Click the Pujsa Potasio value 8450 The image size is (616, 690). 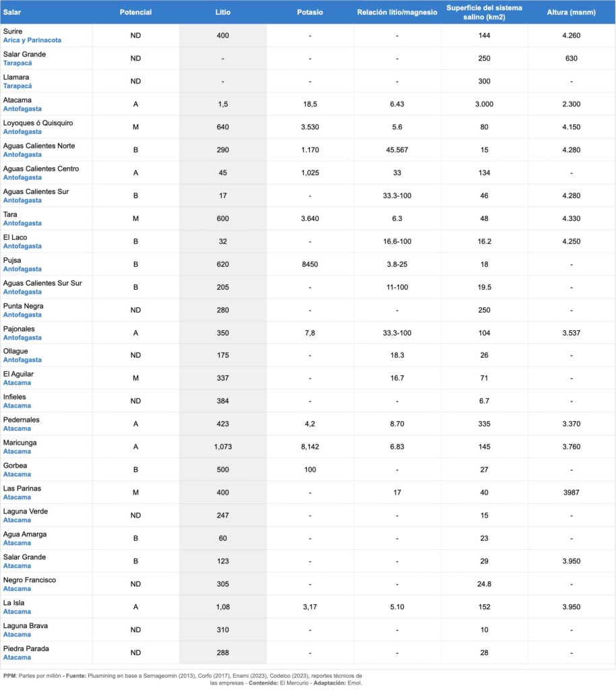click(x=310, y=265)
